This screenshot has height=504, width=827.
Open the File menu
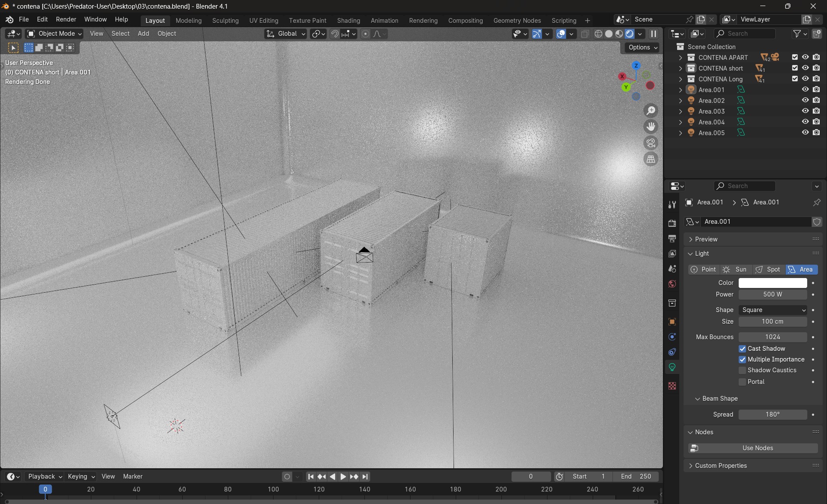24,19
